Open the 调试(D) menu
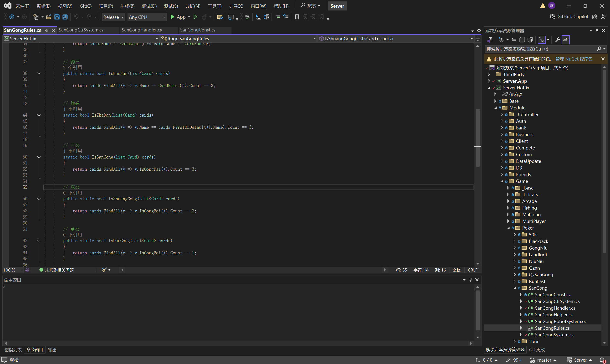This screenshot has width=610, height=364. 149,6
